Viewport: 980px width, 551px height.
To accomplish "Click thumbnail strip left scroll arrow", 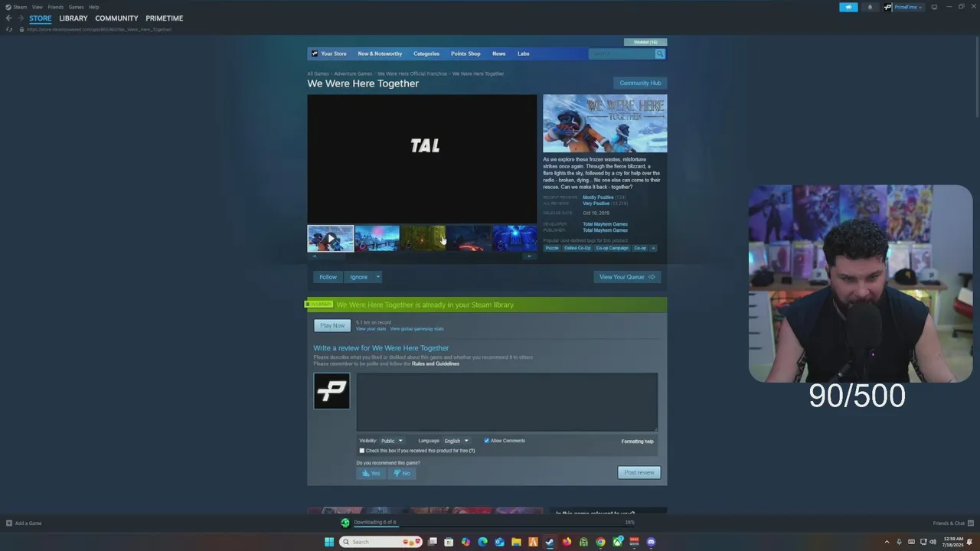I will click(315, 256).
